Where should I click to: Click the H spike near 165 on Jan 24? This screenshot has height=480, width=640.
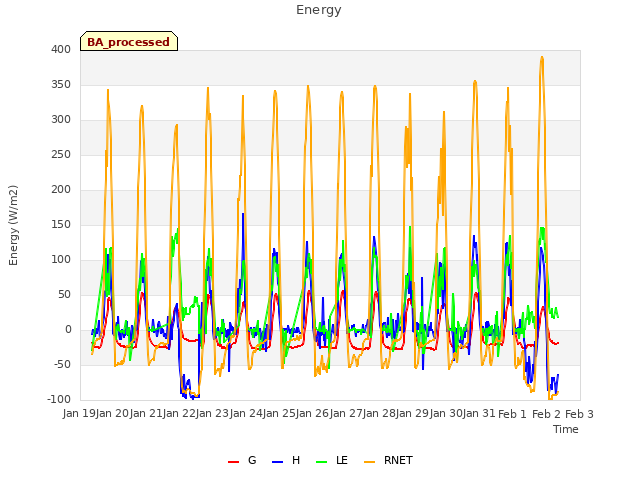(x=243, y=214)
